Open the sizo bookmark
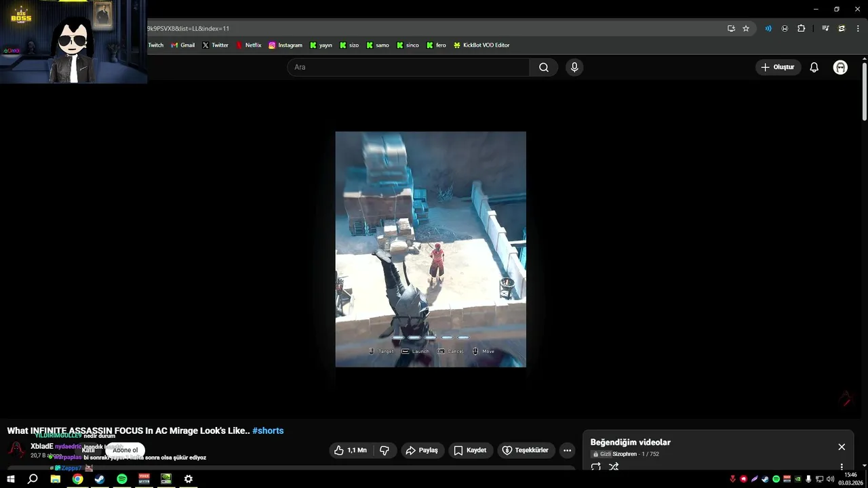The image size is (868, 488). click(x=349, y=45)
